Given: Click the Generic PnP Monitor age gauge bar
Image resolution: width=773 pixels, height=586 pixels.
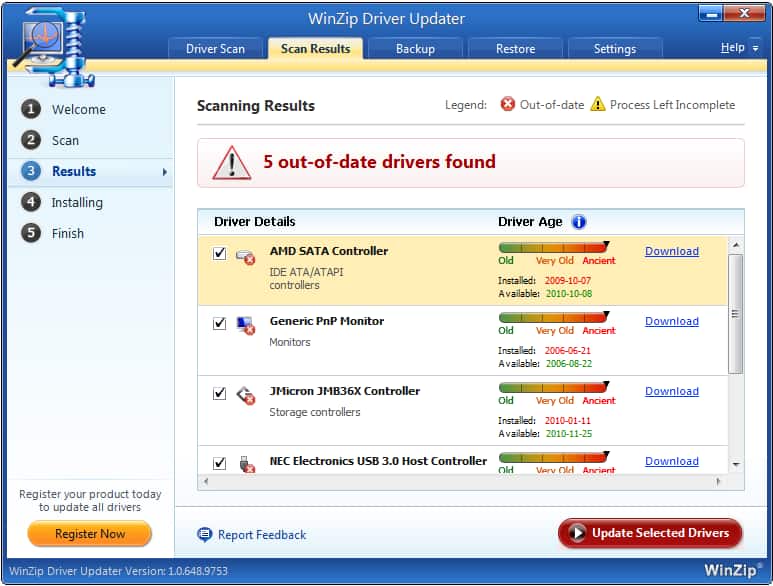Looking at the screenshot, I should pyautogui.click(x=554, y=317).
